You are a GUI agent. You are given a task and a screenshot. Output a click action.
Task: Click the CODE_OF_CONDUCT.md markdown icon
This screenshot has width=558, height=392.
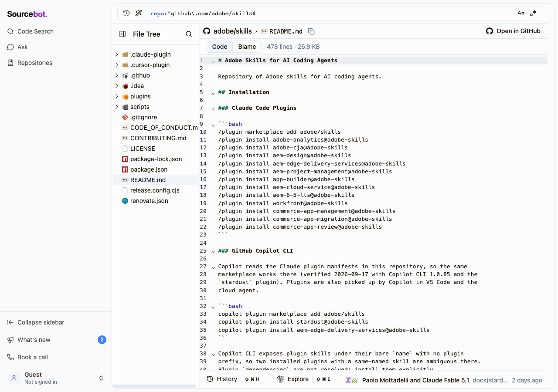tap(125, 128)
